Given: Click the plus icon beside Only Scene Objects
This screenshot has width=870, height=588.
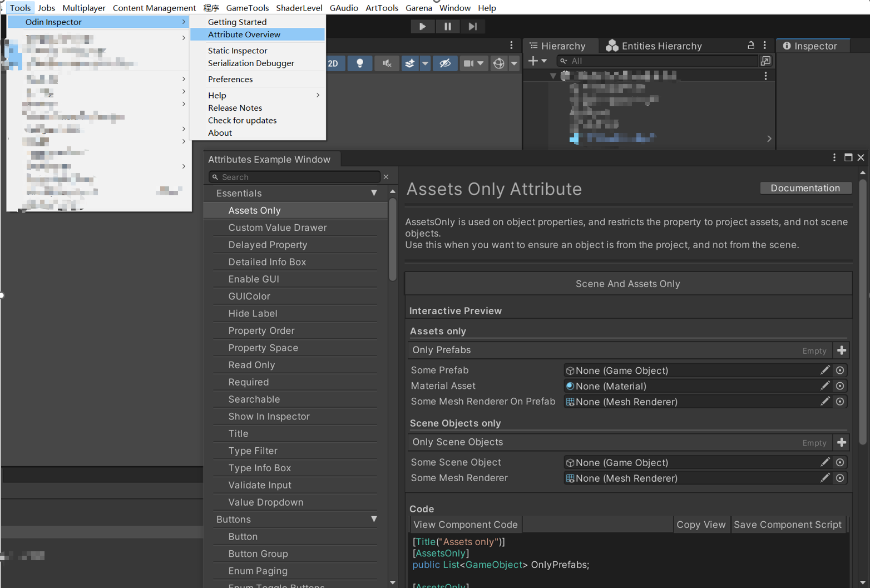Looking at the screenshot, I should (841, 443).
